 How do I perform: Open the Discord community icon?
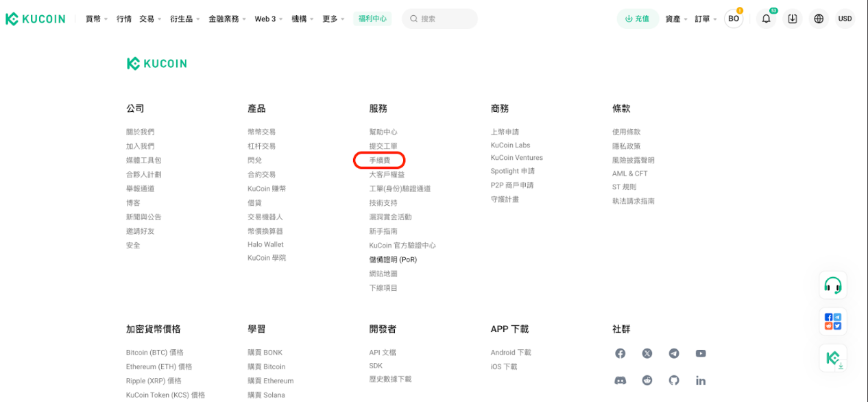pos(620,380)
